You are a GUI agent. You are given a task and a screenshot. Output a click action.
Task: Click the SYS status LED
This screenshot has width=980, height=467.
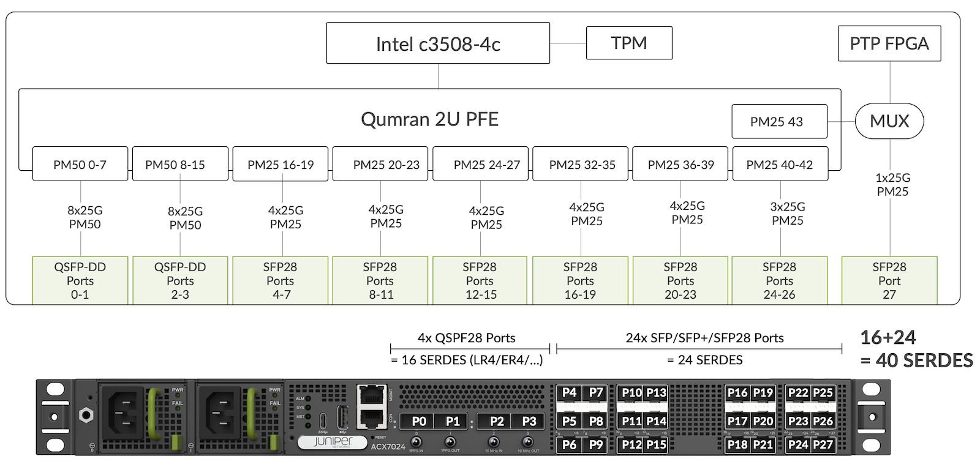(308, 408)
